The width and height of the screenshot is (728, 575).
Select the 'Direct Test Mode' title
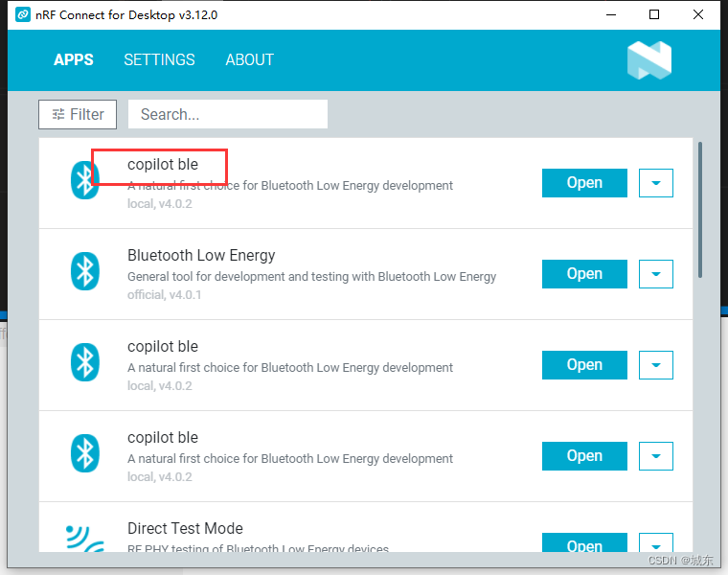pyautogui.click(x=185, y=528)
